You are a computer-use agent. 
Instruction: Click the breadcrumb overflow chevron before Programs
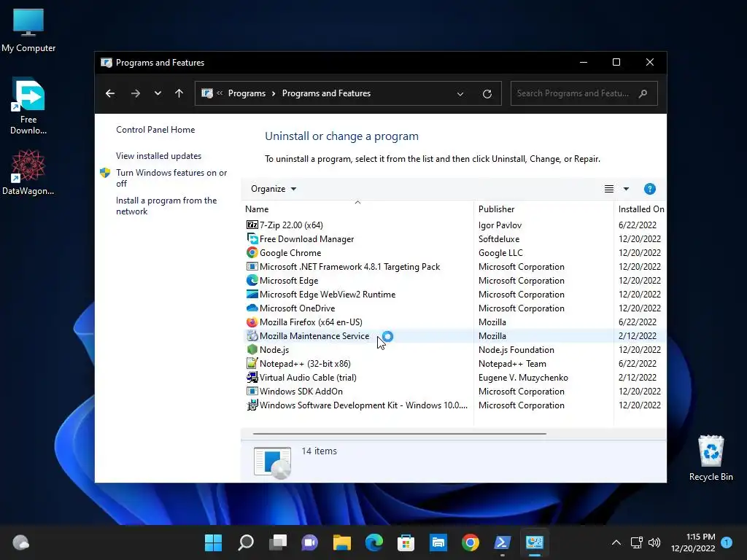tap(220, 93)
